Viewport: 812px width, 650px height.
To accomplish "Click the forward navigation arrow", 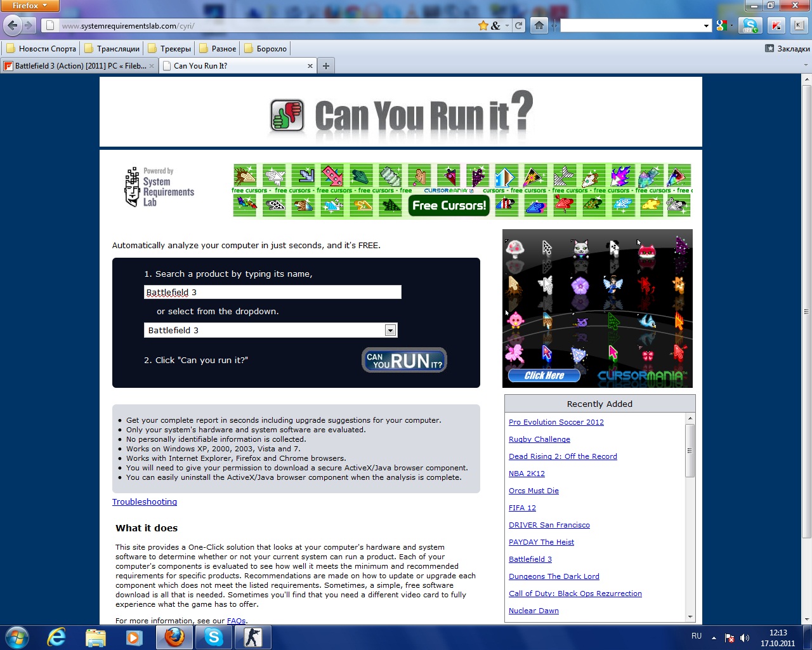I will point(29,26).
